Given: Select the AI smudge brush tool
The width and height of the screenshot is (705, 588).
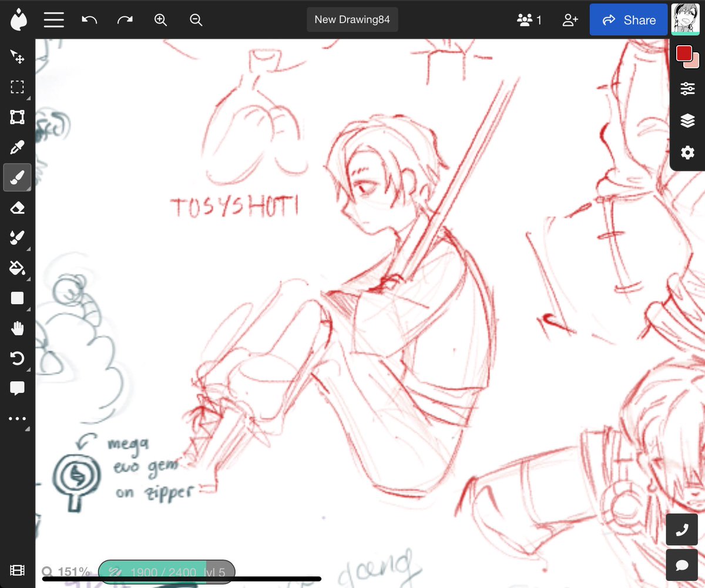Looking at the screenshot, I should [x=18, y=237].
